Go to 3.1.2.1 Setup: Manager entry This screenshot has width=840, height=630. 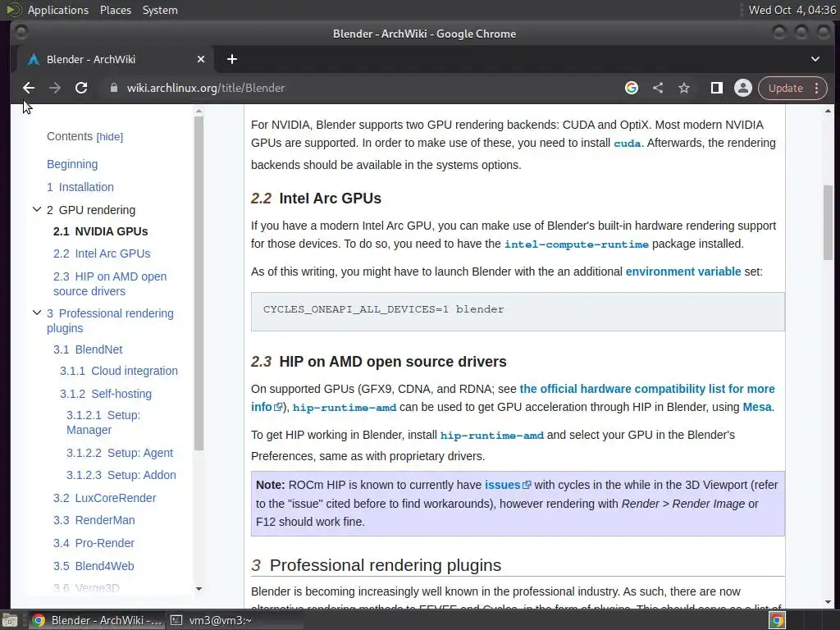(103, 422)
